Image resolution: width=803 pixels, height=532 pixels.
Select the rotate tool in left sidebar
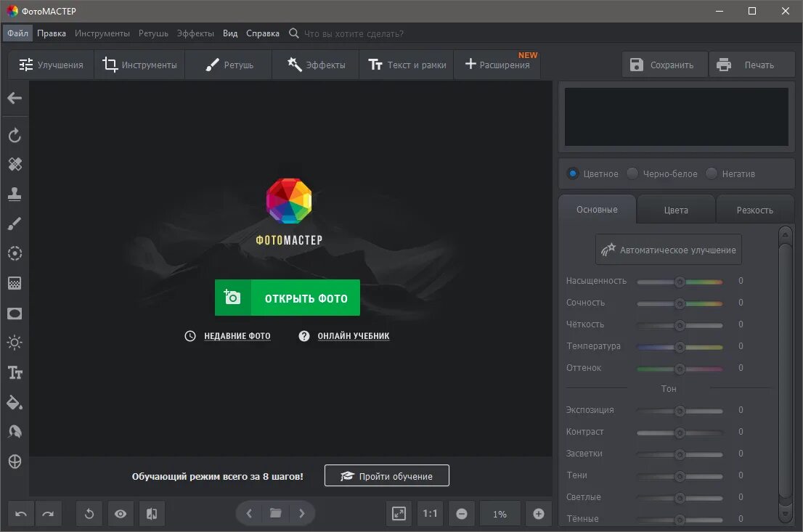[x=15, y=135]
